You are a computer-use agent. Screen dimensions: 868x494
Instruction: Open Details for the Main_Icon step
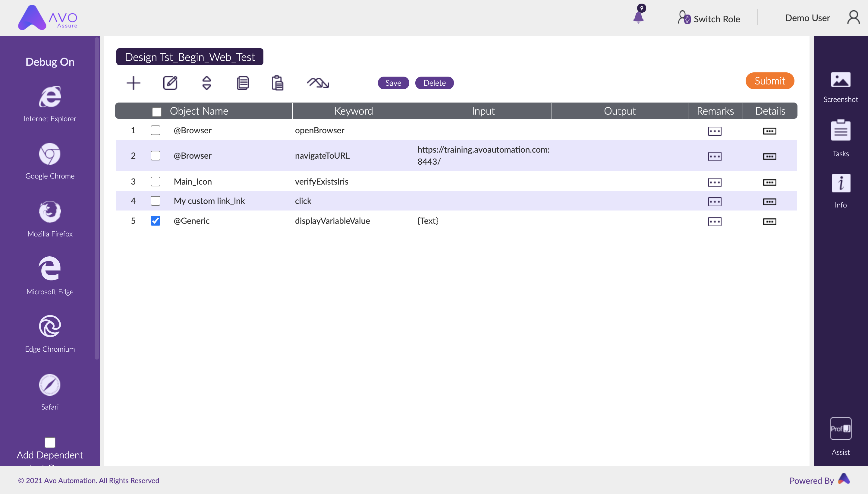770,182
